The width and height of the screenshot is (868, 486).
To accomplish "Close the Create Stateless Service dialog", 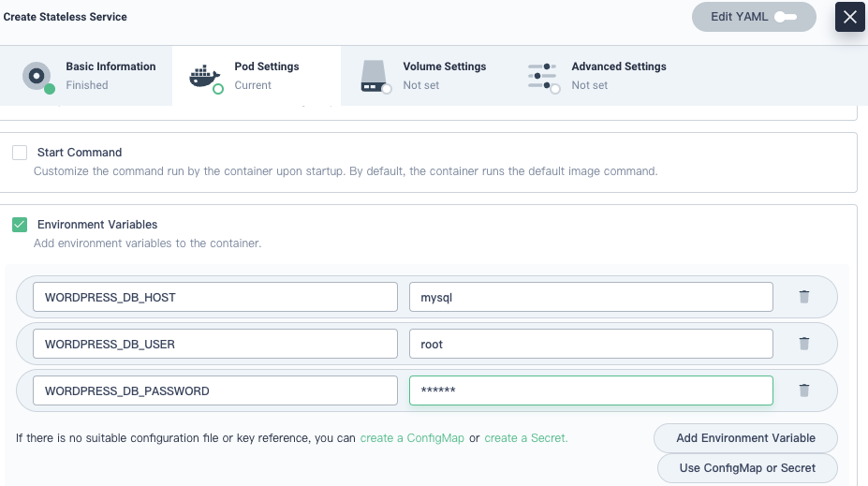I will pos(849,17).
